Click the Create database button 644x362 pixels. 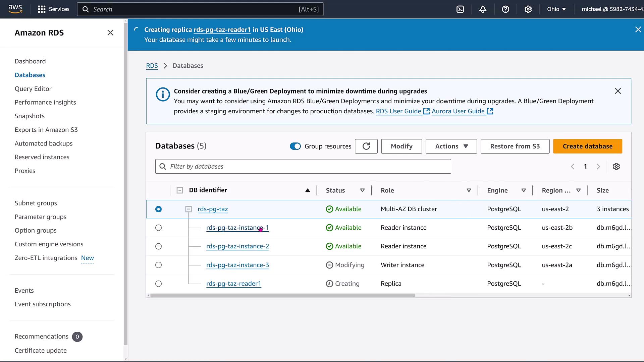click(x=588, y=146)
